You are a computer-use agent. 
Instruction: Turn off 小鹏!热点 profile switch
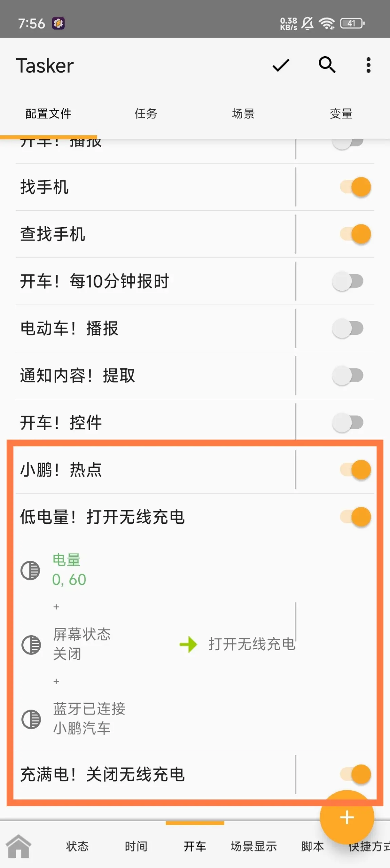pos(355,470)
